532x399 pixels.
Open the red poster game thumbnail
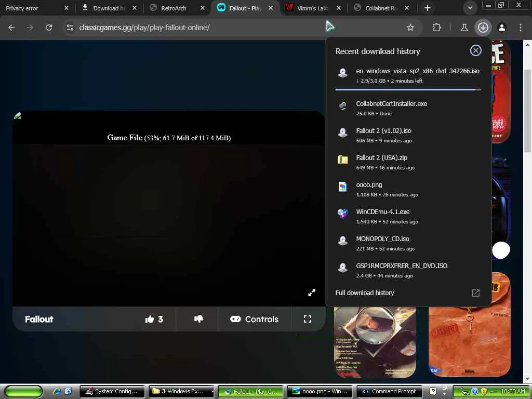click(x=501, y=91)
